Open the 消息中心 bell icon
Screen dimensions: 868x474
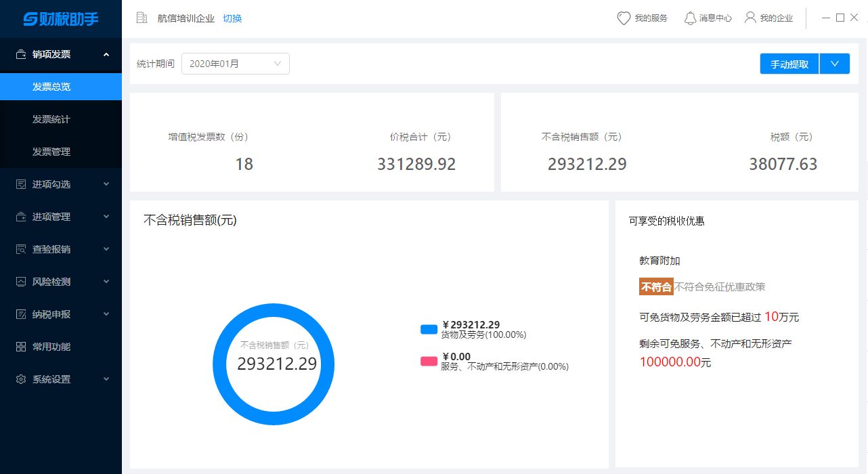point(690,18)
